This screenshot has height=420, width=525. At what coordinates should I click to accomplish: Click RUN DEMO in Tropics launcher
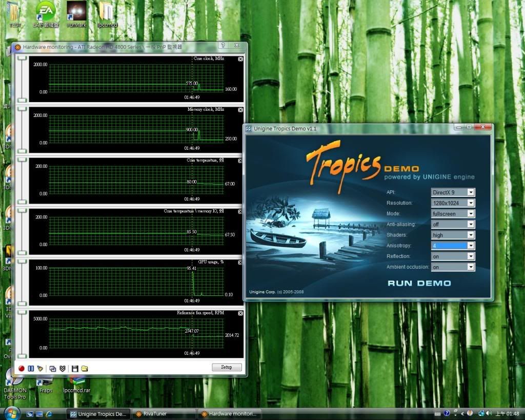click(x=419, y=284)
